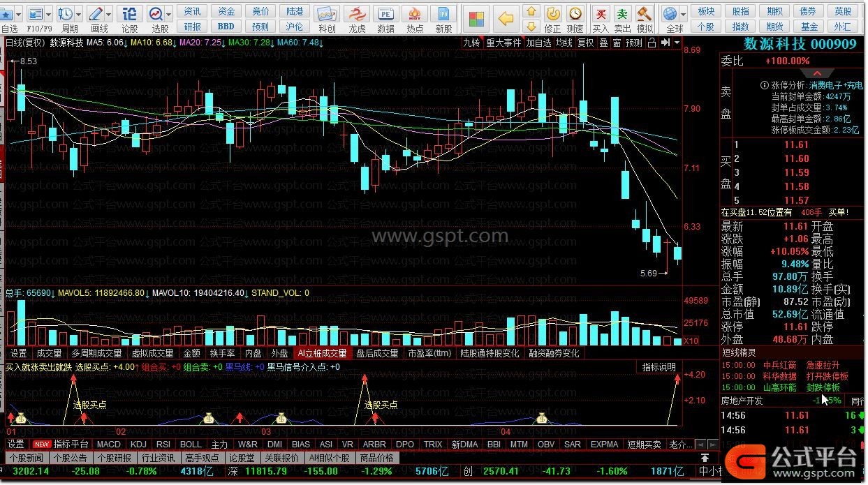The image size is (868, 485).
Task: Toggle 预测 forecast in chart toolbar
Action: click(634, 43)
